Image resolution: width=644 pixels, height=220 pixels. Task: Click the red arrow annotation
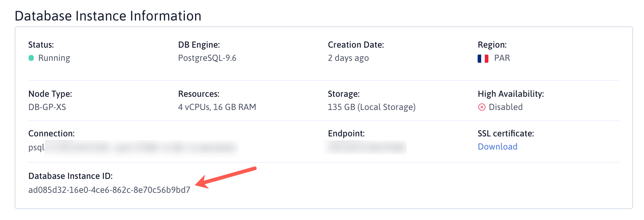226,177
